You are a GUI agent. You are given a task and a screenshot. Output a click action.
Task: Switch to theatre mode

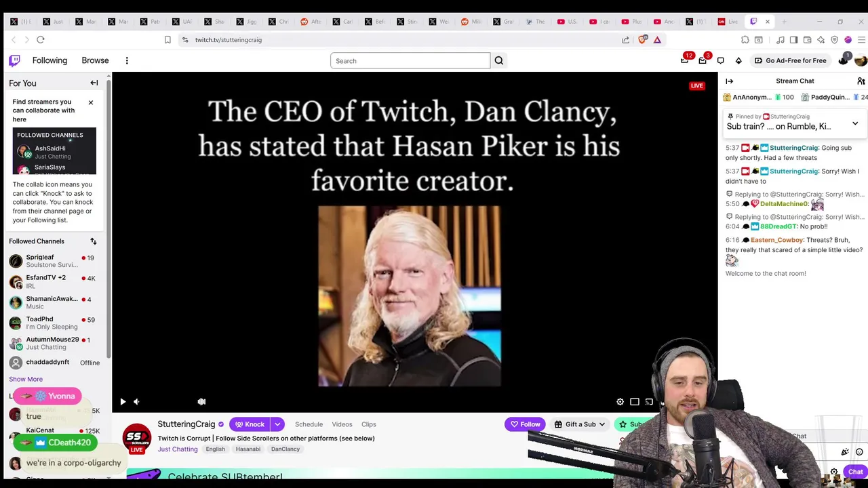(635, 402)
